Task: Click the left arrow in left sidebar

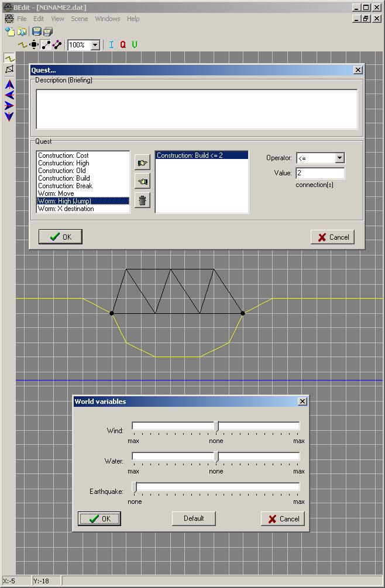Action: pyautogui.click(x=9, y=95)
